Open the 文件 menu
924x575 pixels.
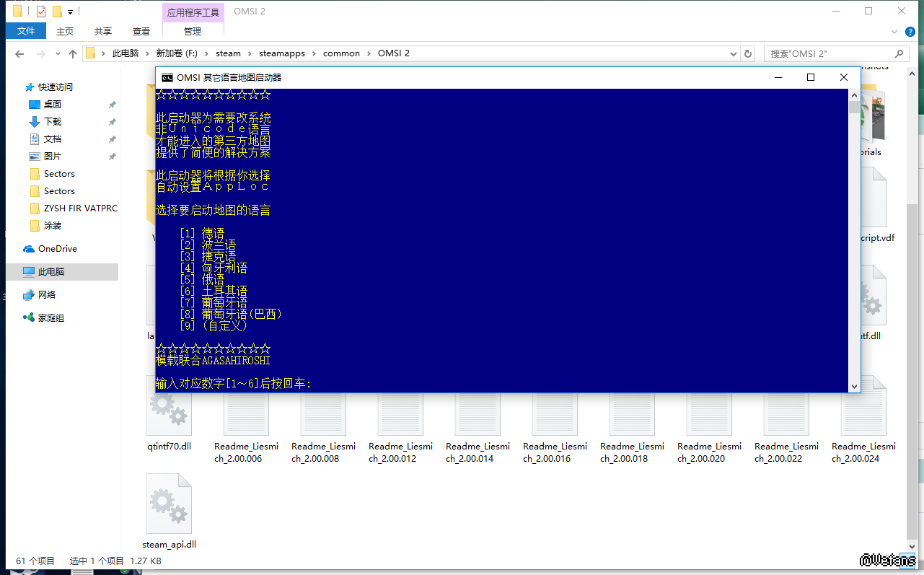(26, 31)
